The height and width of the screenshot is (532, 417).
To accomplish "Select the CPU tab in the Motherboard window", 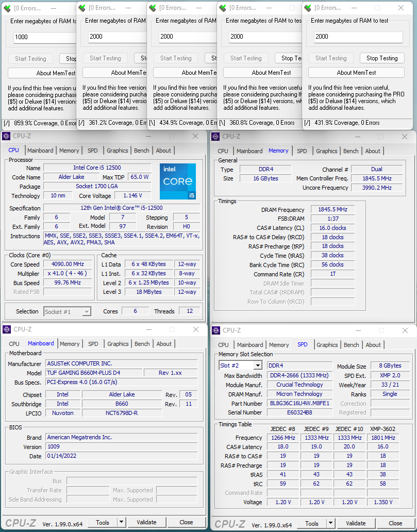I will pos(14,344).
